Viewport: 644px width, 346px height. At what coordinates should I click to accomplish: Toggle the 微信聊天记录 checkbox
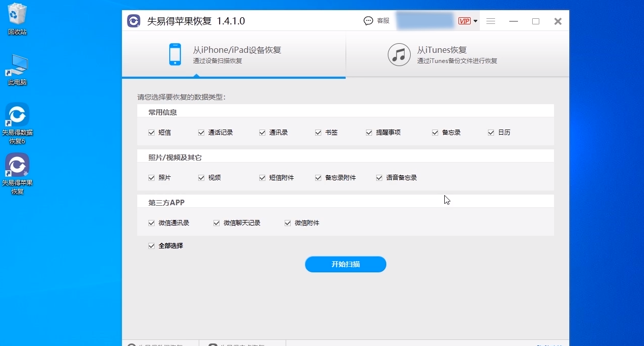(x=217, y=223)
